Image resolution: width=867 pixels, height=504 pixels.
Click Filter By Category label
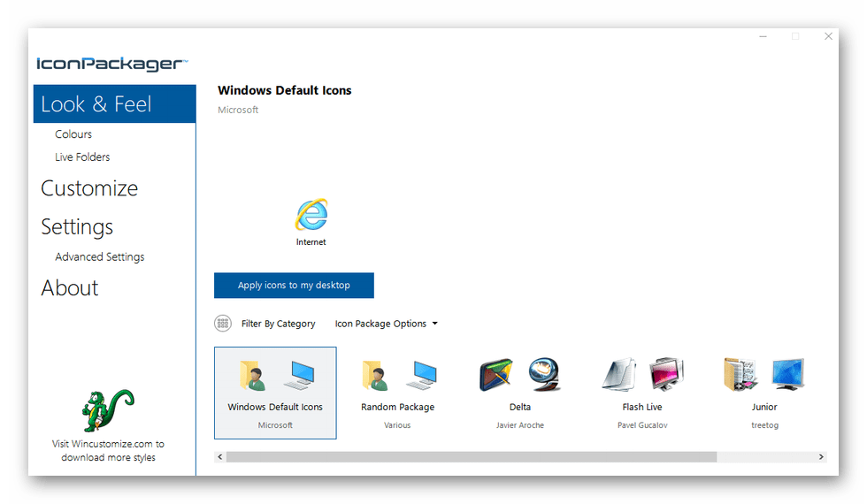(x=278, y=324)
